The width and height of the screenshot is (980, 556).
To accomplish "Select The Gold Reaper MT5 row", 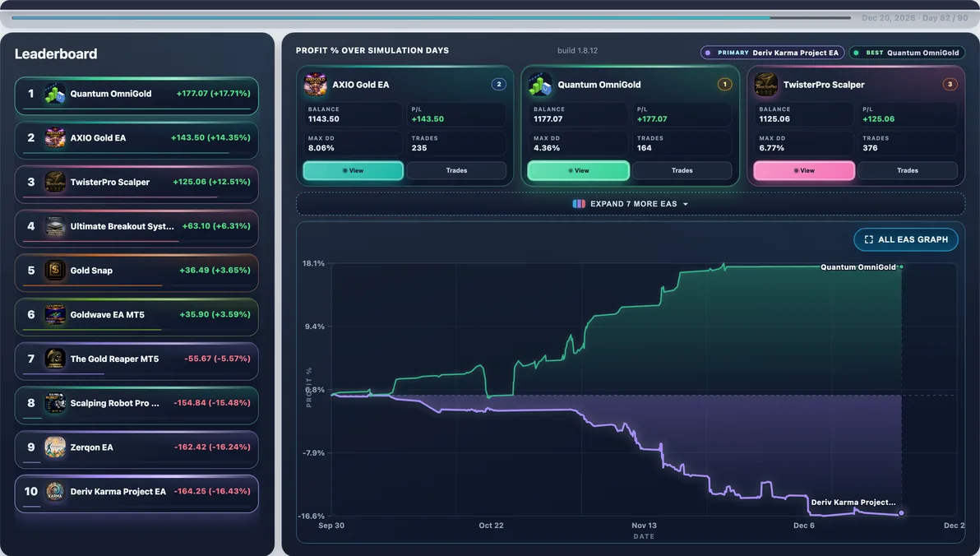I will point(136,361).
